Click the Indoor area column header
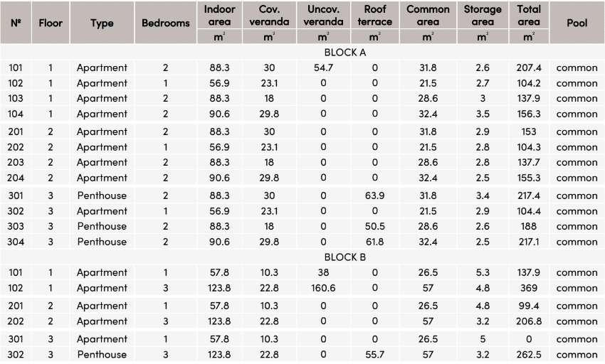Screen dimensions: 605x364 [x=219, y=15]
